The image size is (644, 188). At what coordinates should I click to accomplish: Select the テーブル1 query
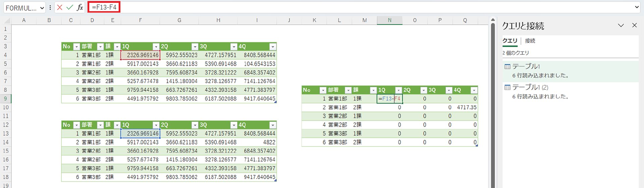pyautogui.click(x=570, y=71)
